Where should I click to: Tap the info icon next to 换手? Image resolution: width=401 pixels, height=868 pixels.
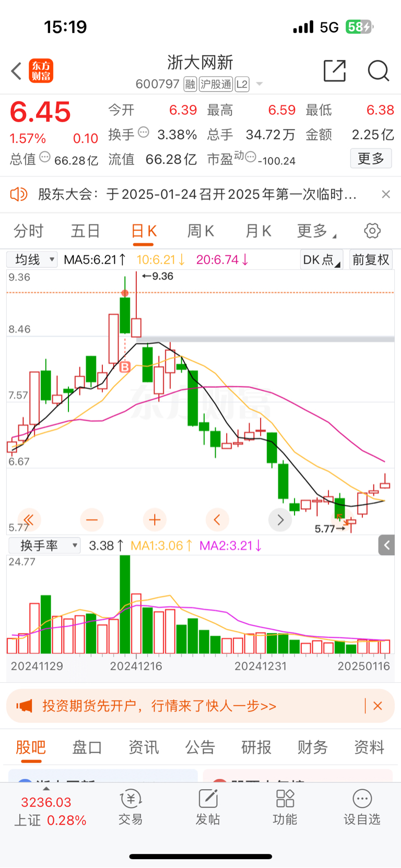click(144, 133)
